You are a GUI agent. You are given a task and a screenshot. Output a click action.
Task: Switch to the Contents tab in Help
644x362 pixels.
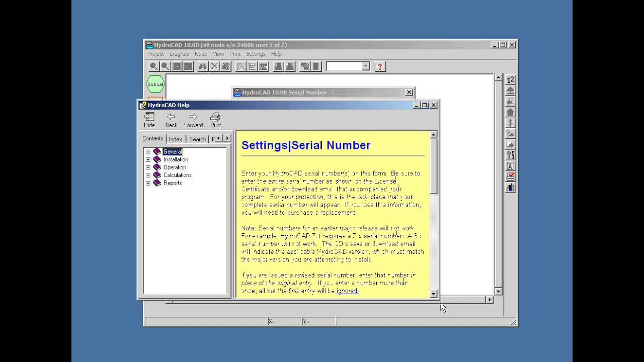point(152,139)
